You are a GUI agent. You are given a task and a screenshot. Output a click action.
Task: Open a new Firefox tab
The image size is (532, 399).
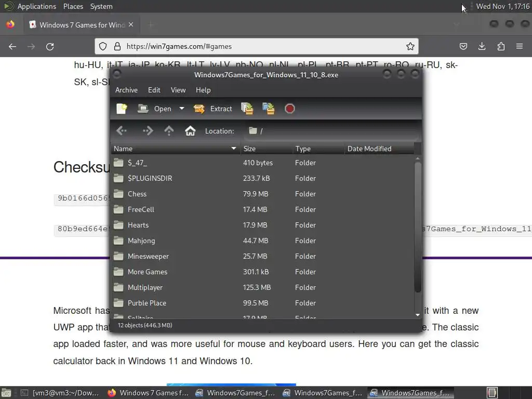(x=151, y=25)
